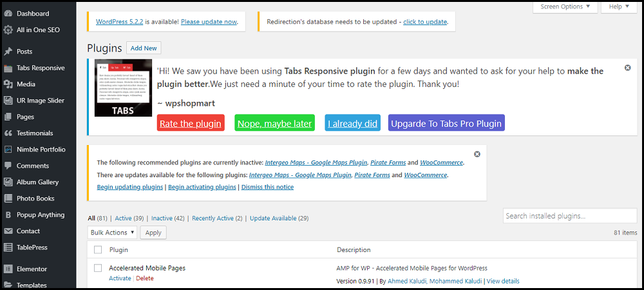This screenshot has height=290, width=644.
Task: Click the Comments bubble icon
Action: point(8,166)
